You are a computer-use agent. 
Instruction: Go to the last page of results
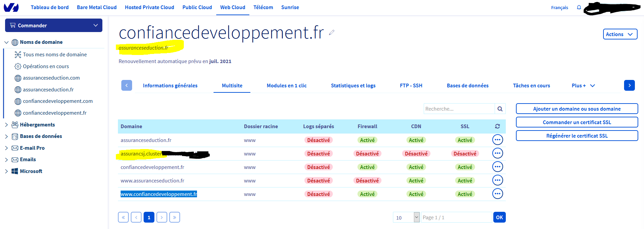(x=175, y=217)
